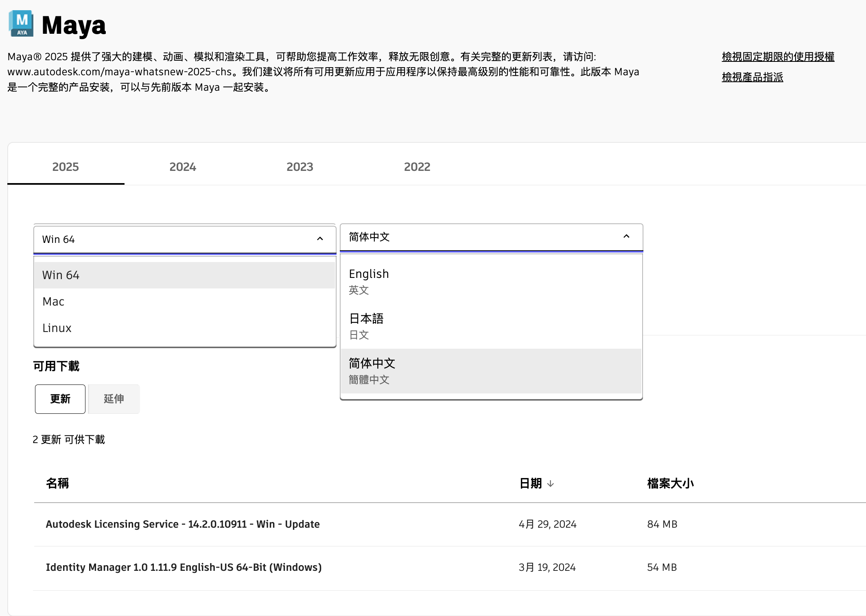The height and width of the screenshot is (616, 866).
Task: Select Mac from platform list
Action: click(x=54, y=301)
